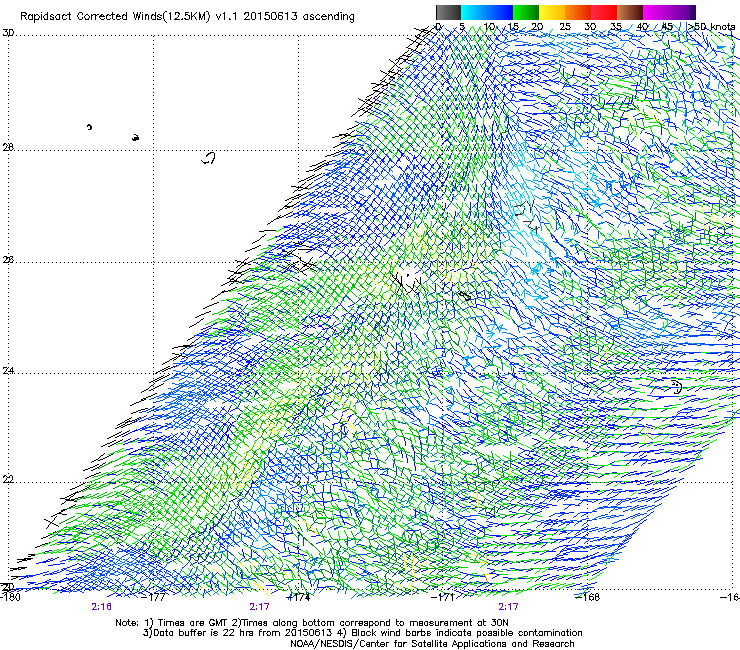Select the orange 25-30 knots legend swatch
The image size is (740, 650).
(578, 13)
